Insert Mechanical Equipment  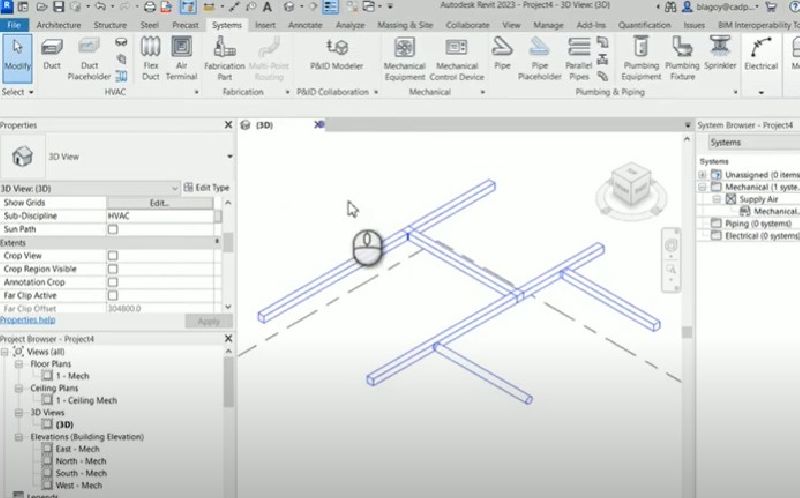coord(404,58)
